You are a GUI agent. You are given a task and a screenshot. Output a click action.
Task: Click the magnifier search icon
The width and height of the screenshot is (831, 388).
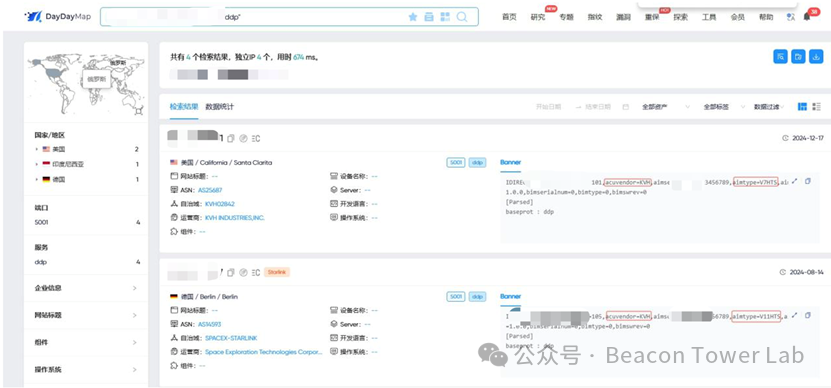pos(462,17)
